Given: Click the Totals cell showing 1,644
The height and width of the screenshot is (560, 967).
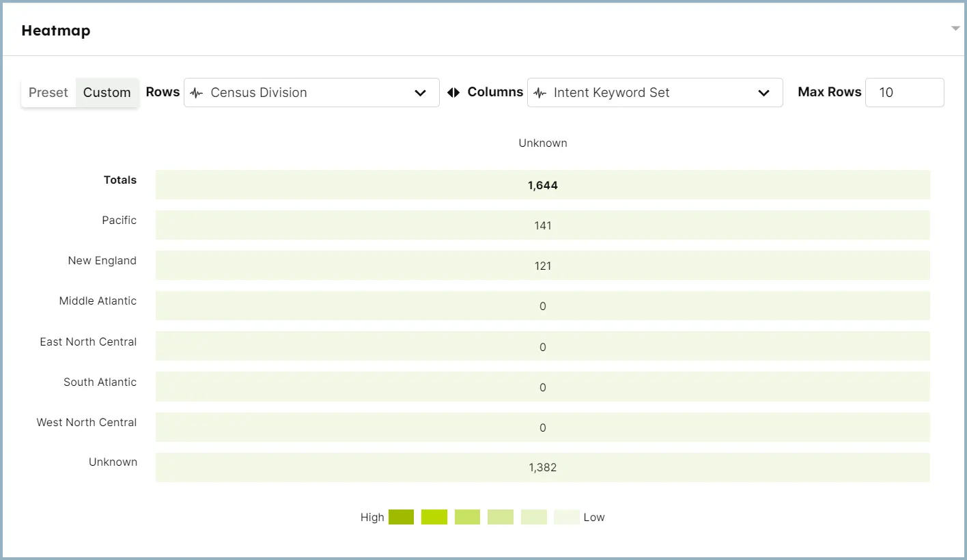Looking at the screenshot, I should click(x=542, y=185).
